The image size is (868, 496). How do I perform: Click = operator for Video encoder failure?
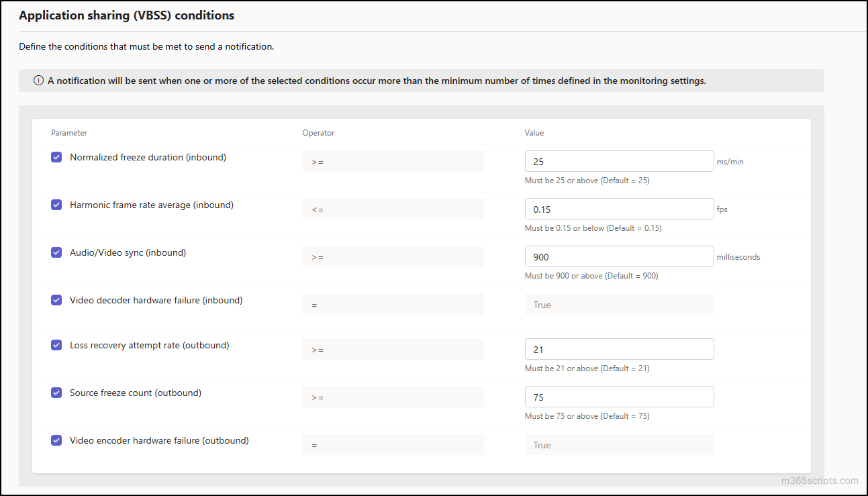[x=393, y=445]
